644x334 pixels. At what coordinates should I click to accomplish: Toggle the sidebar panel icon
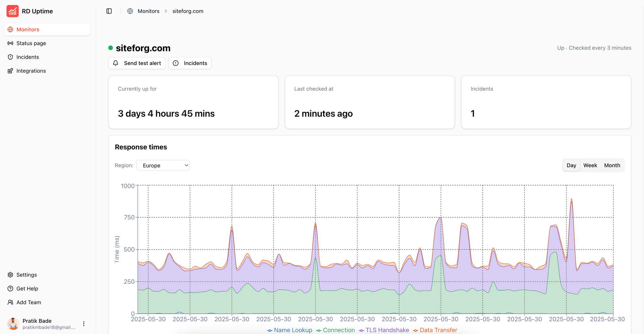[109, 11]
